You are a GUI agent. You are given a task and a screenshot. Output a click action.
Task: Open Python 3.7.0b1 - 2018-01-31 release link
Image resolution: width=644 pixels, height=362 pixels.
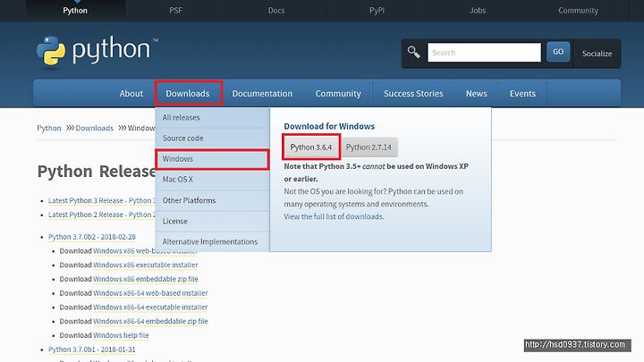point(92,349)
